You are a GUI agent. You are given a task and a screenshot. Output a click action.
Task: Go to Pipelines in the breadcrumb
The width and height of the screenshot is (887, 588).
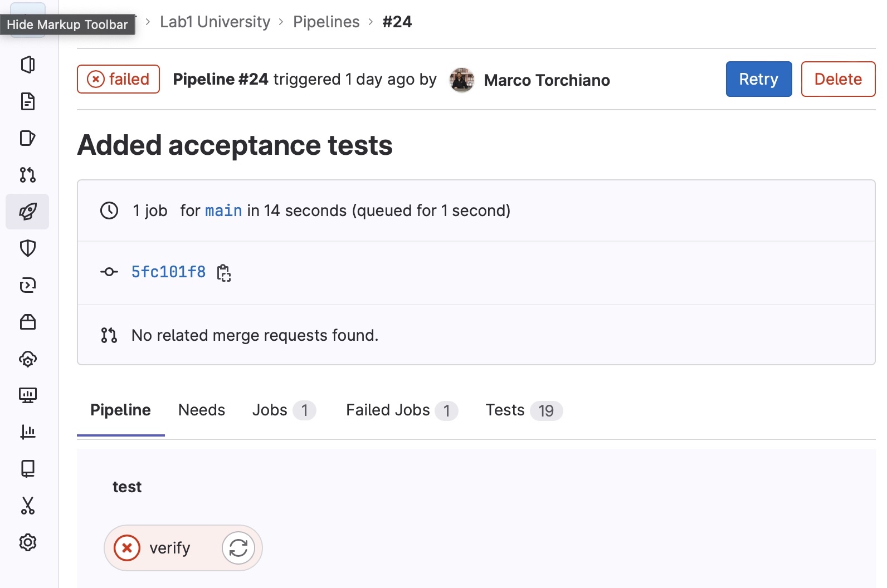326,22
